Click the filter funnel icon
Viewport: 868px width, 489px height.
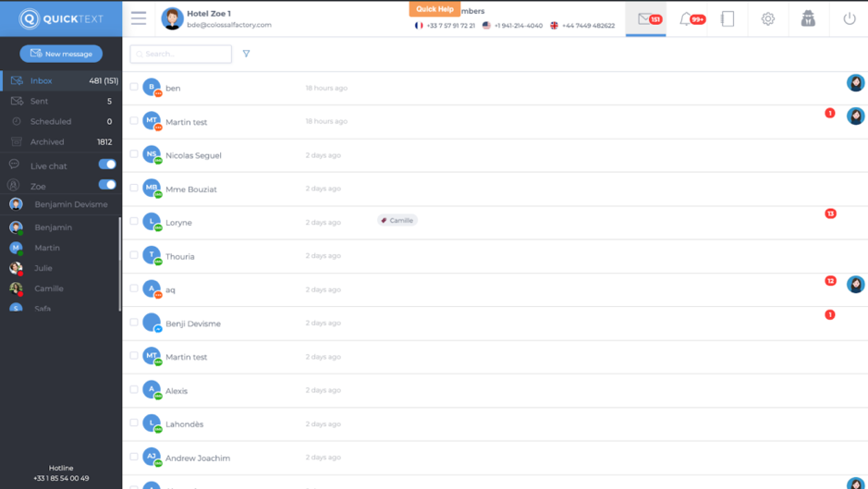pos(246,54)
